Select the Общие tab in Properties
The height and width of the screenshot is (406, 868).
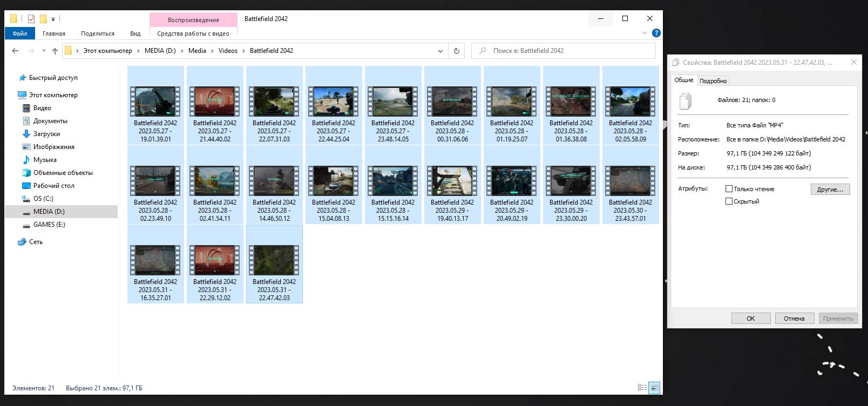pyautogui.click(x=683, y=80)
